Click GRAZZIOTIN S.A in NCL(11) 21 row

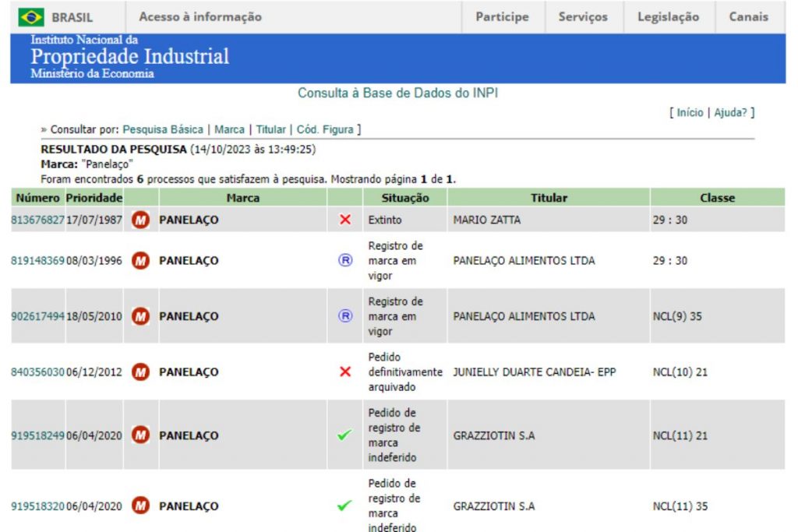click(493, 436)
